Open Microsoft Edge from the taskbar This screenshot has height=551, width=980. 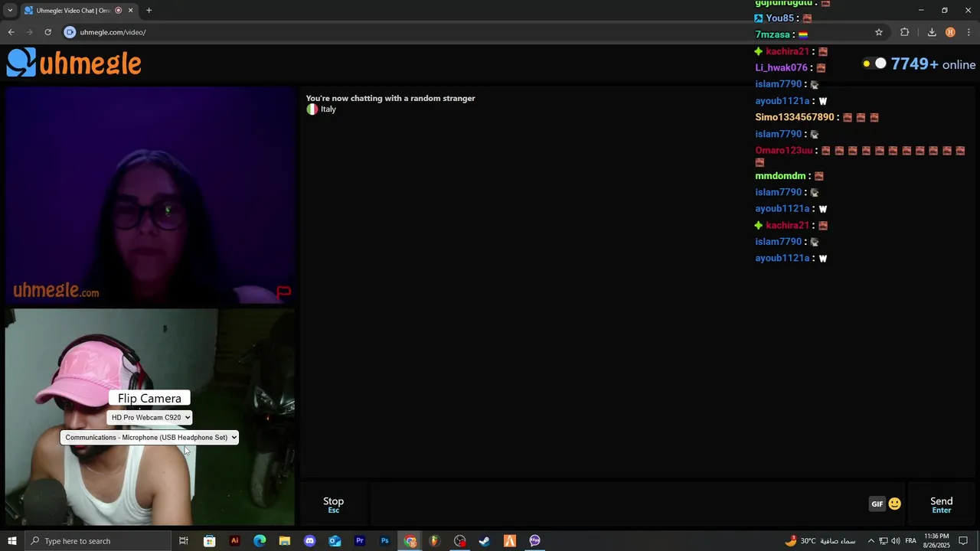tap(260, 541)
